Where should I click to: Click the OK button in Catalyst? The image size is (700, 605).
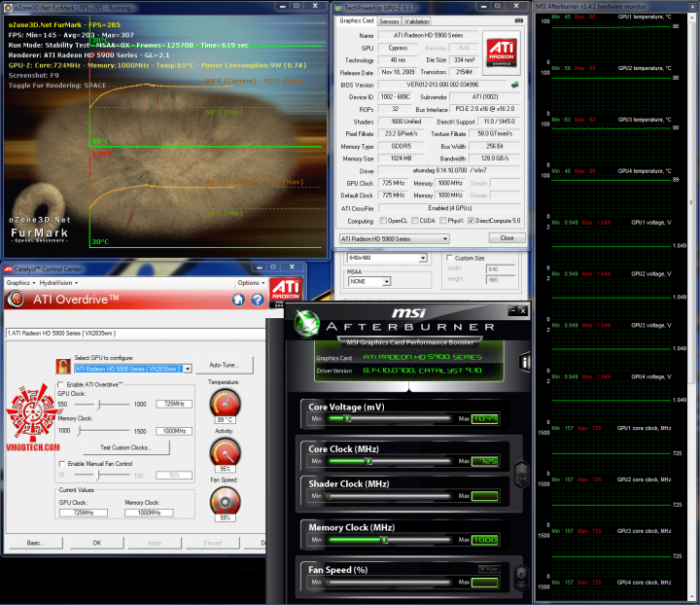pos(97,543)
